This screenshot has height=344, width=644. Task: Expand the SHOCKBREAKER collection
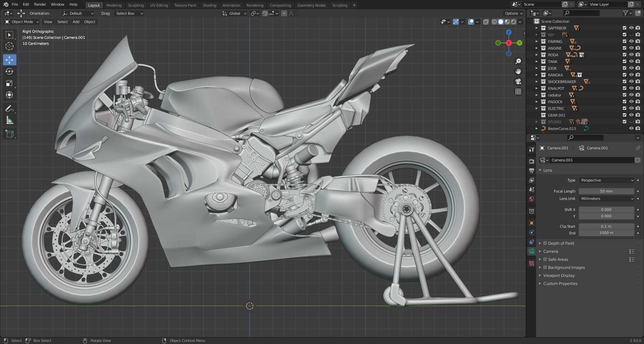click(x=537, y=81)
